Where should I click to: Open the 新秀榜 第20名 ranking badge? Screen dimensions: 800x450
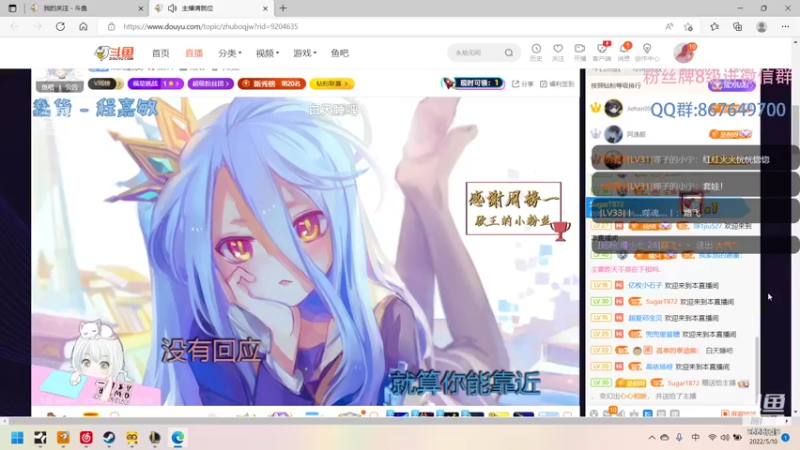pos(271,83)
